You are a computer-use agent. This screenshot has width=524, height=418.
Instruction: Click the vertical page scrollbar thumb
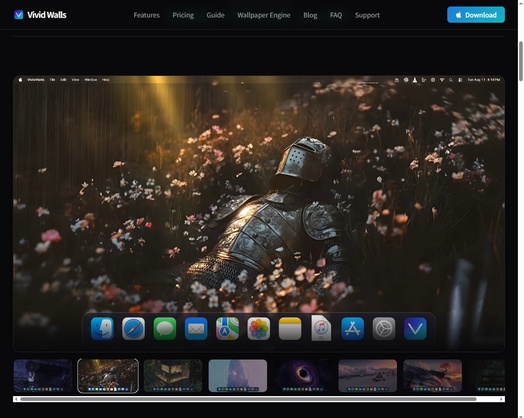click(521, 61)
